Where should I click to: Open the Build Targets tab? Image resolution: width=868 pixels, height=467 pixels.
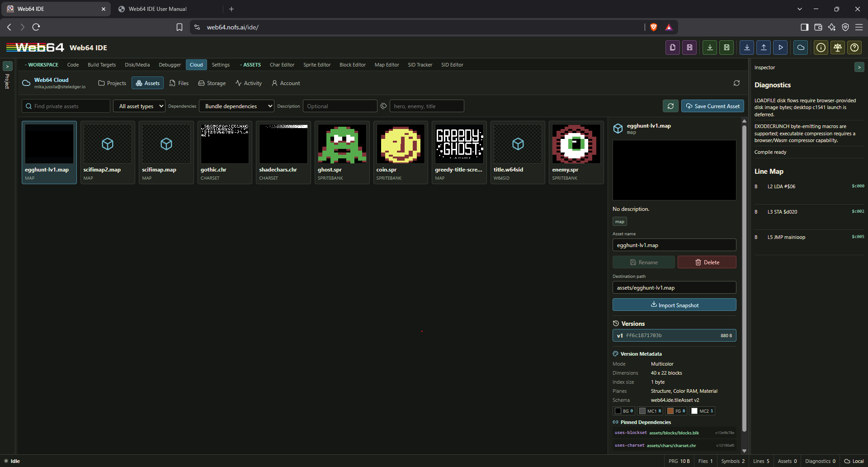tap(102, 65)
